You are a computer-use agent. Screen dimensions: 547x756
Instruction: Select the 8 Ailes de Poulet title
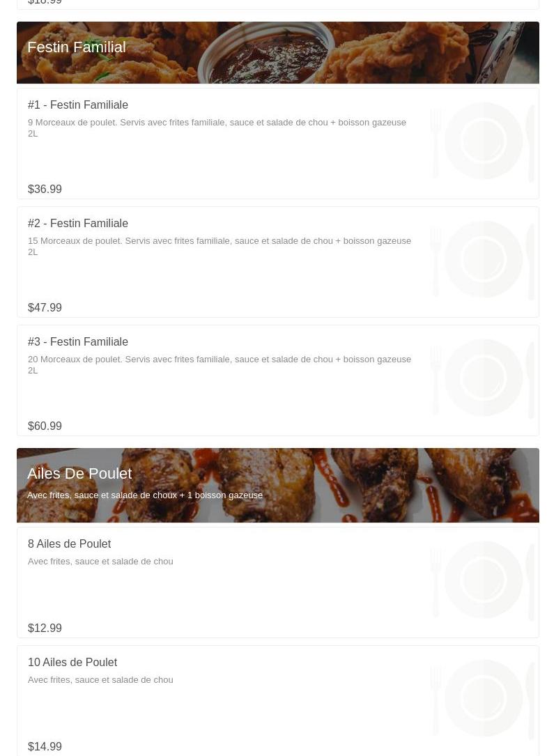[70, 544]
